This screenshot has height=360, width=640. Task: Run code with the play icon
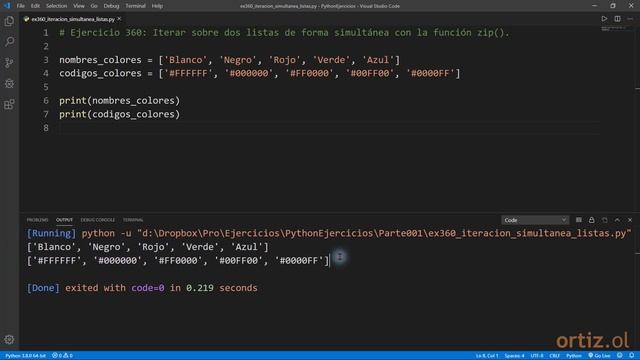click(604, 19)
